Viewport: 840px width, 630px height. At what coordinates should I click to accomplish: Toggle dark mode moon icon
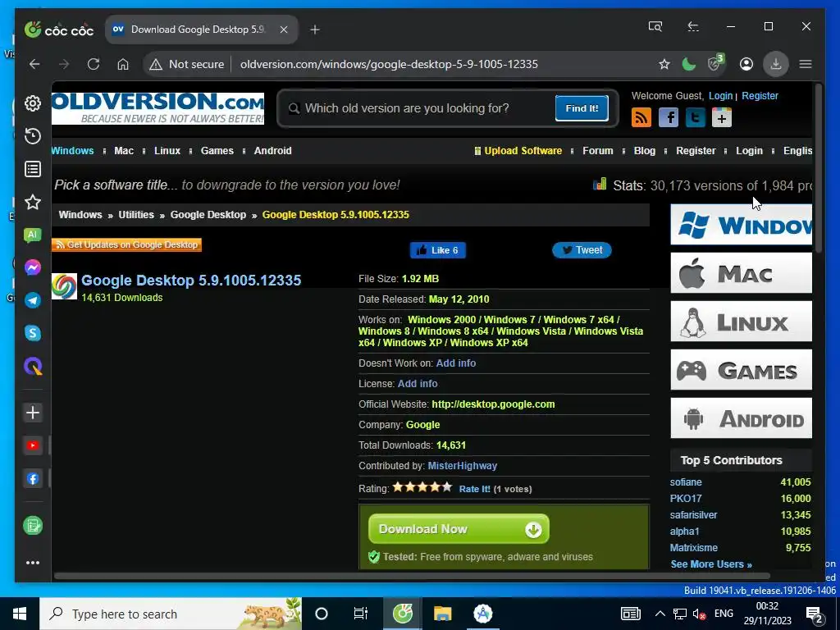point(689,64)
